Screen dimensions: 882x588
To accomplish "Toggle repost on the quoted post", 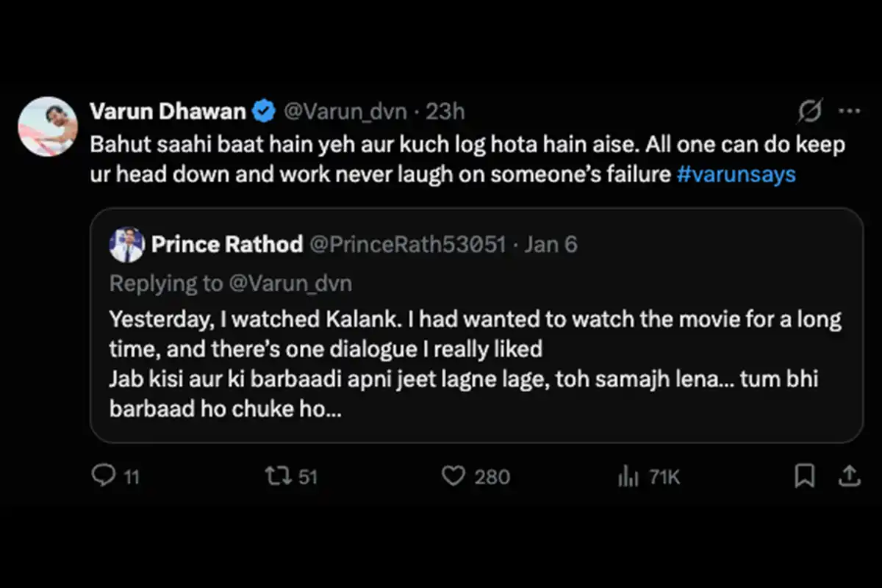I will [279, 476].
